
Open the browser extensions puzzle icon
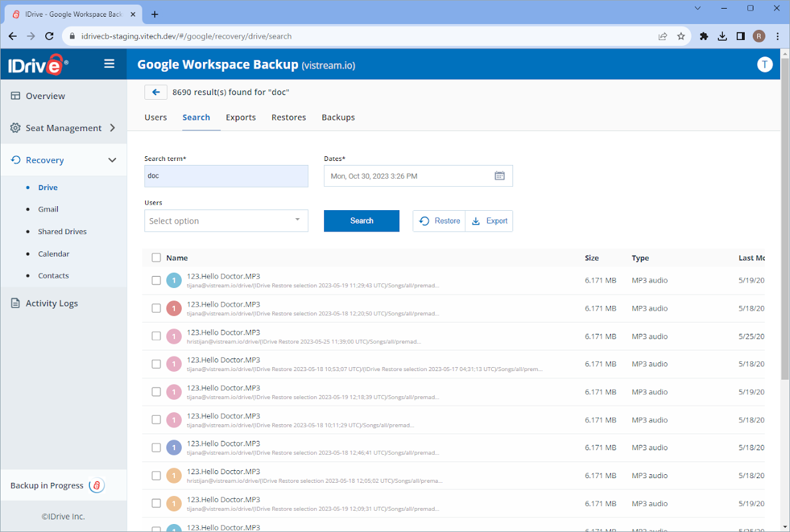[x=704, y=36]
